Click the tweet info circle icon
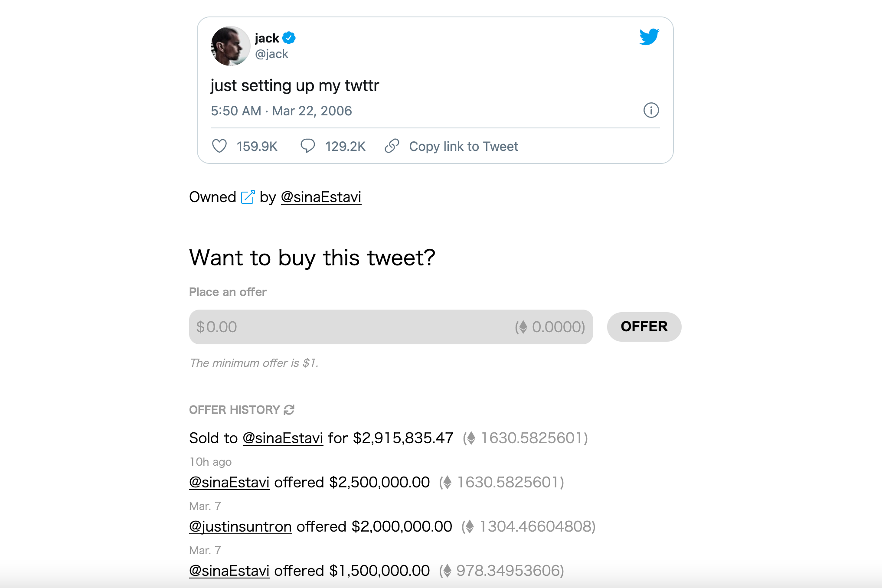Image resolution: width=882 pixels, height=588 pixels. pyautogui.click(x=651, y=111)
